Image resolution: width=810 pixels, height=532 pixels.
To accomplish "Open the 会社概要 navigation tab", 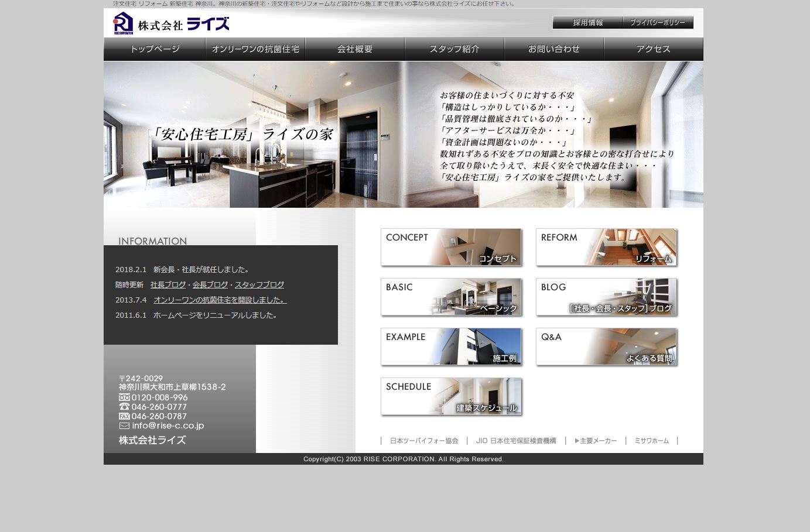I will click(x=355, y=49).
